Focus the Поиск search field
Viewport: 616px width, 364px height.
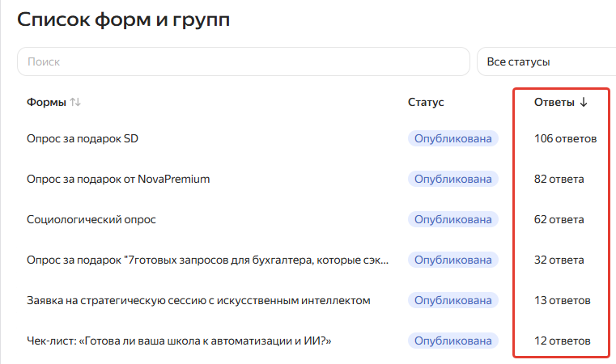point(244,61)
